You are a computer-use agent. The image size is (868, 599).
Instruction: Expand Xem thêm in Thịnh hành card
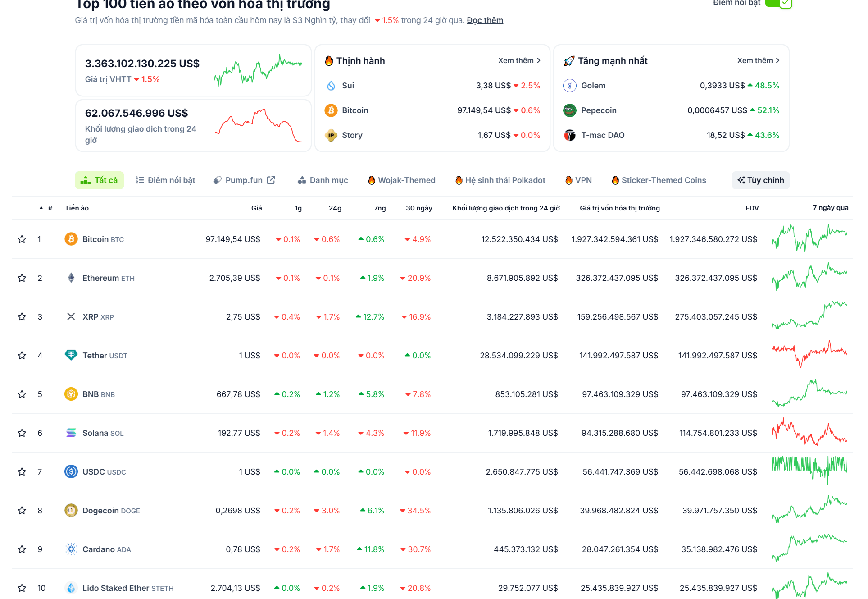coord(519,60)
